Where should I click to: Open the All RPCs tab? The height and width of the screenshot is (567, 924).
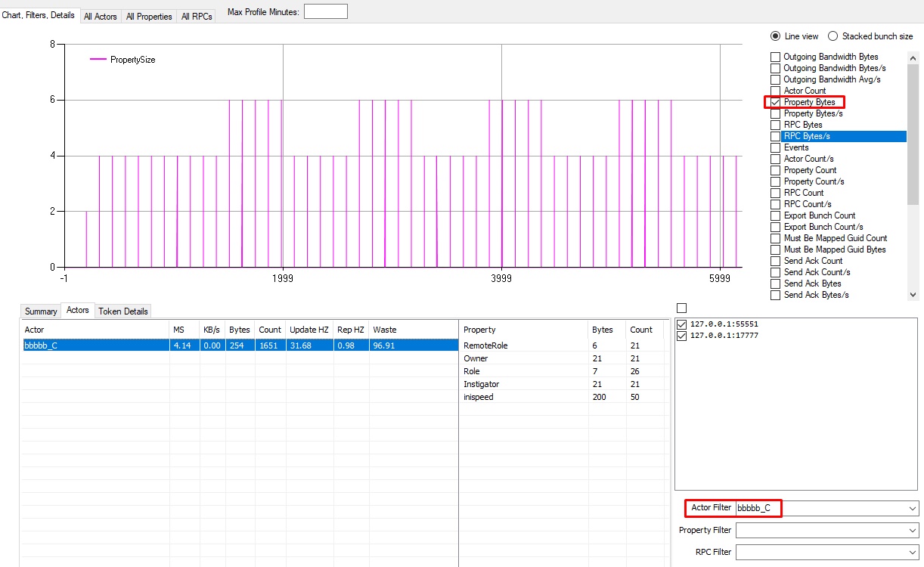197,16
